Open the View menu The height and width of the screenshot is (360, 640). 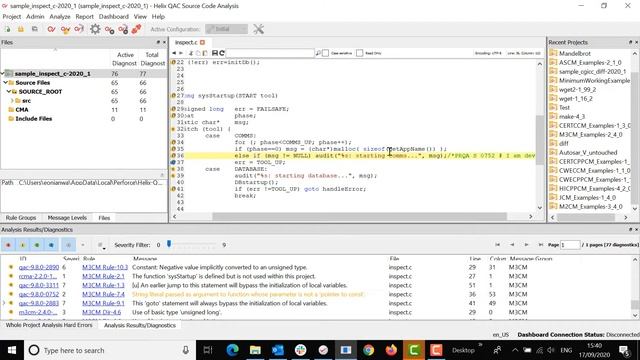[x=140, y=17]
